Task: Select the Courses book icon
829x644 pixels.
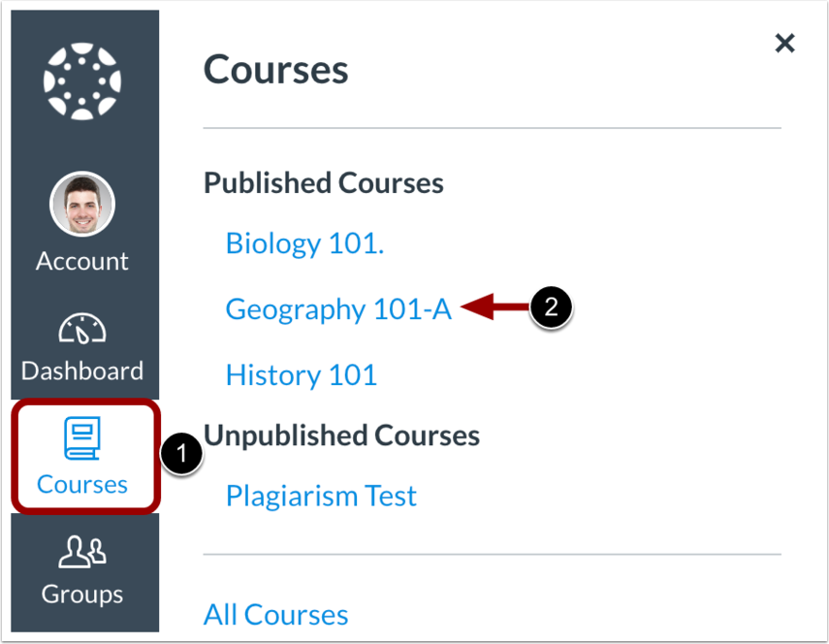Action: 82,438
